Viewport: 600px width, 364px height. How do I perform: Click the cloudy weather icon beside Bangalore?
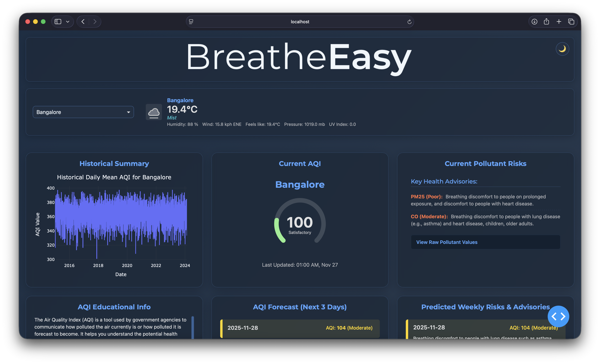point(154,112)
